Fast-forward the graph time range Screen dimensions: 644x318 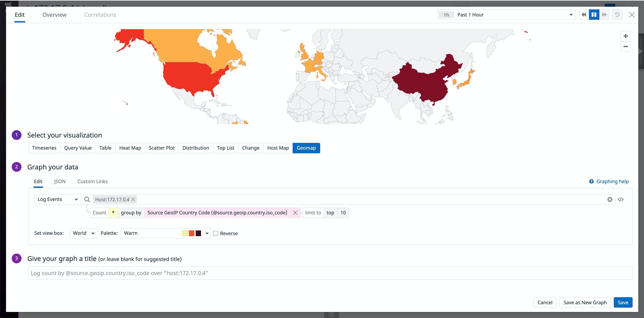pyautogui.click(x=605, y=14)
